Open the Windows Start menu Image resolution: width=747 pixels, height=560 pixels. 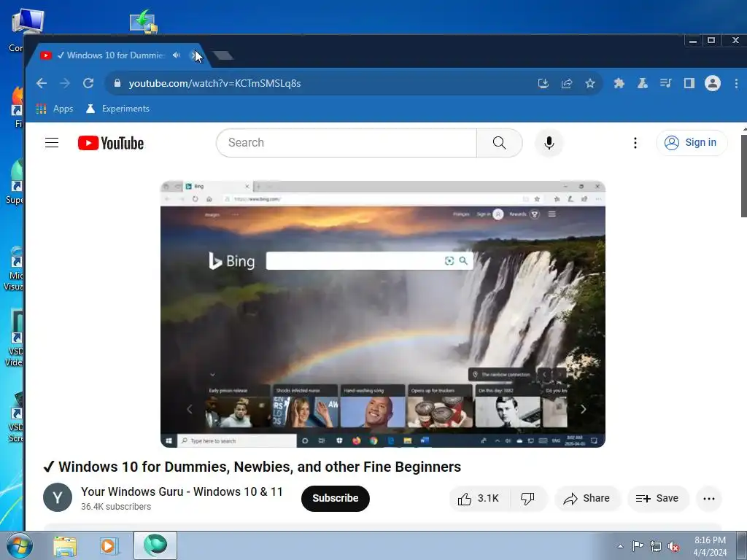click(x=19, y=545)
